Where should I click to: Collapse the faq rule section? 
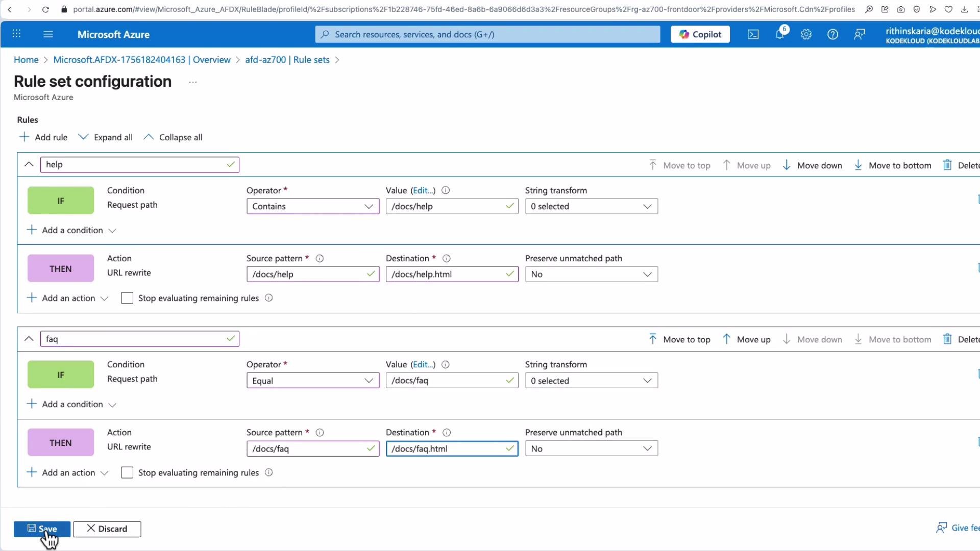point(29,339)
